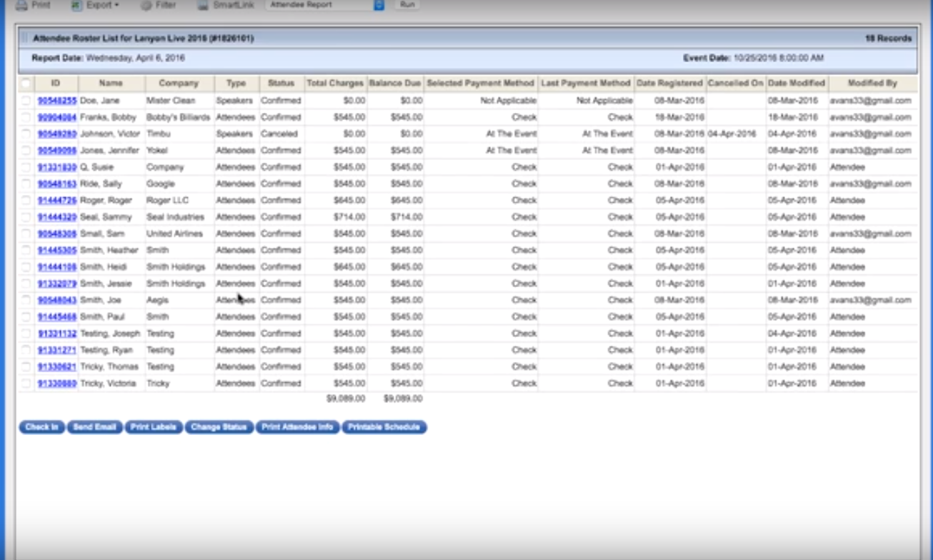Click the Print printer icon

tap(21, 5)
